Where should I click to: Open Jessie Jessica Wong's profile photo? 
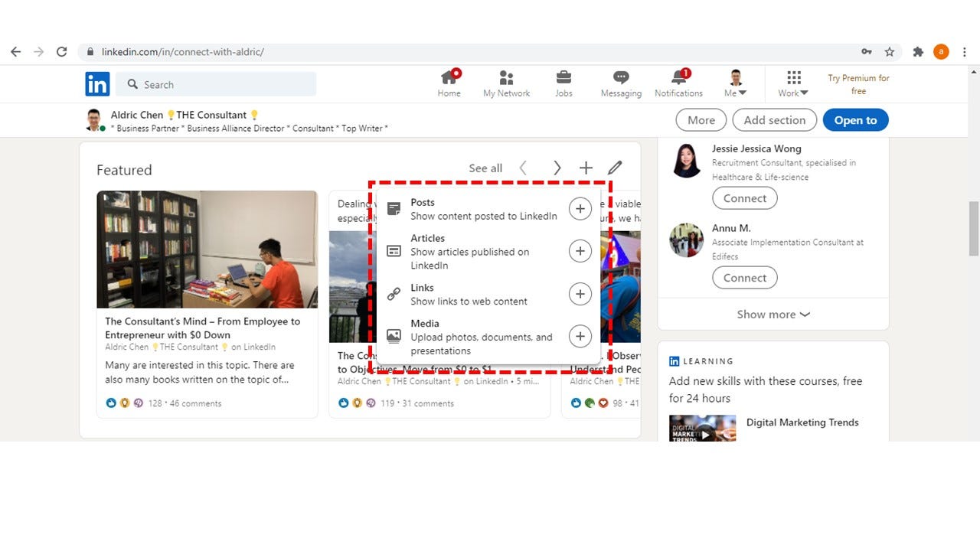pos(686,161)
